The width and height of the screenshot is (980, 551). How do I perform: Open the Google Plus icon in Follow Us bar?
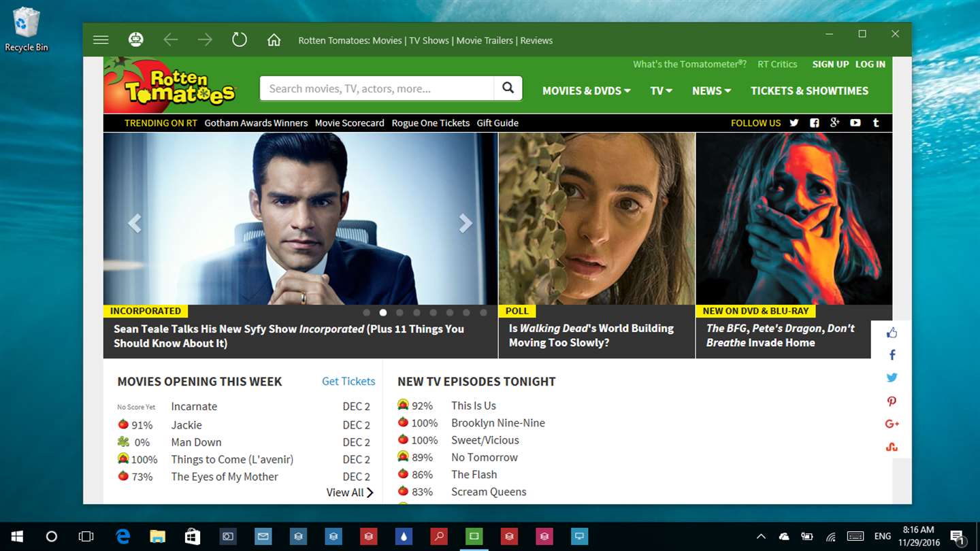pyautogui.click(x=834, y=123)
